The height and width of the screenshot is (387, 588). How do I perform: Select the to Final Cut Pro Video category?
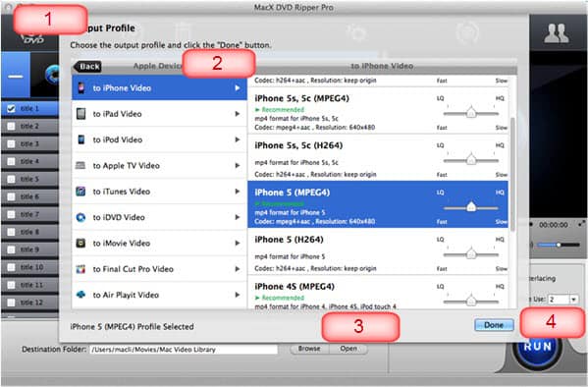[159, 269]
